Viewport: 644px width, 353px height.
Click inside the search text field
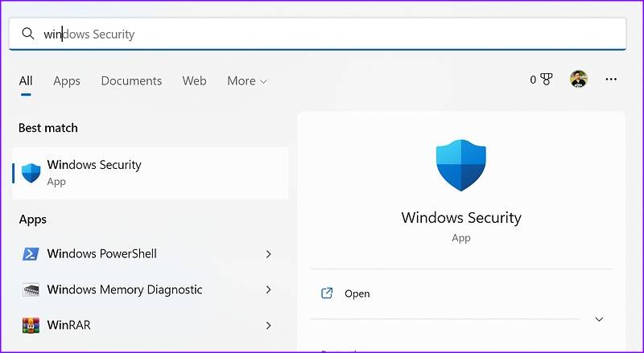(322, 34)
